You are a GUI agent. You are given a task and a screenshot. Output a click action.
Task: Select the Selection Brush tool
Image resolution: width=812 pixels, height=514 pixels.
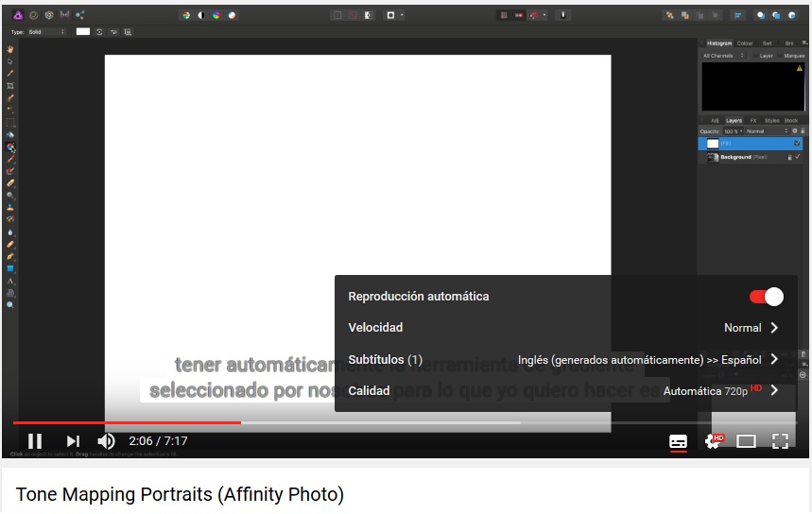tap(9, 98)
